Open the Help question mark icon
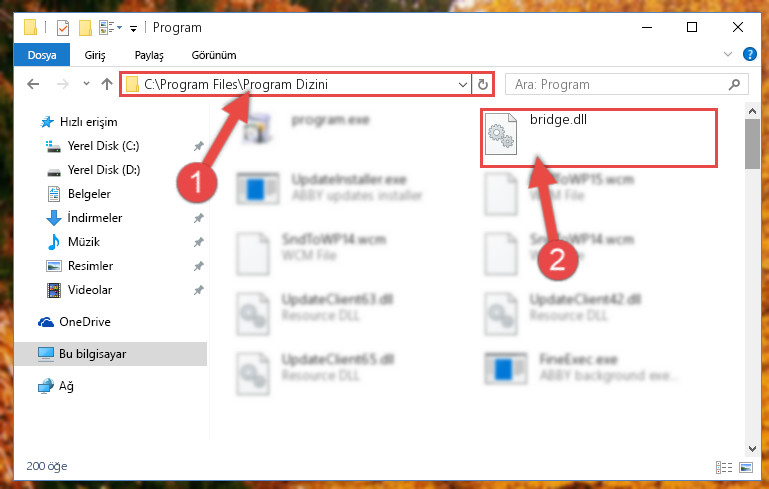This screenshot has width=769, height=489. tap(749, 54)
